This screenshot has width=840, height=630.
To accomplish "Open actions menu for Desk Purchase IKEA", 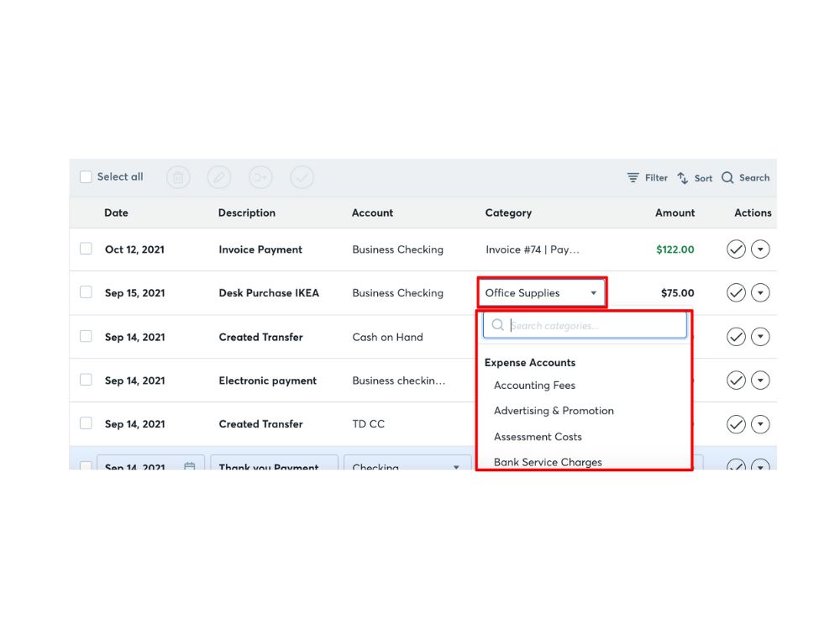I will [x=760, y=292].
